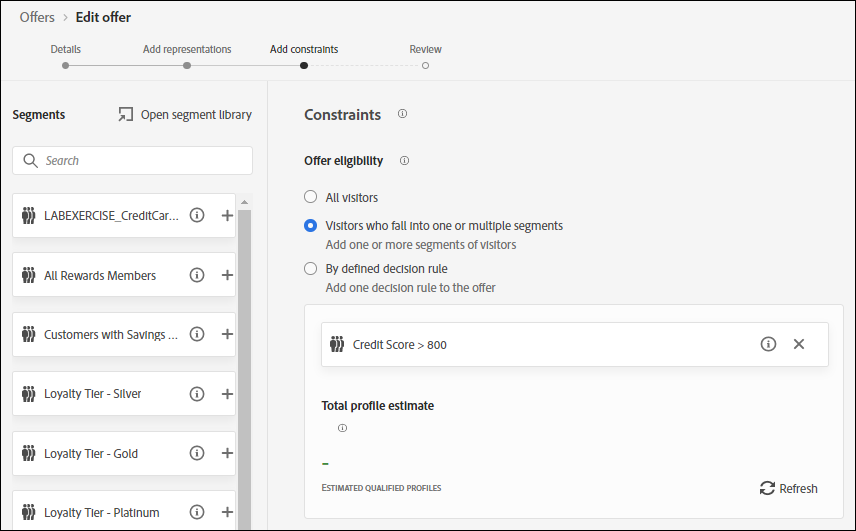
Task: Click people icon of Loyalty Tier - Gold
Action: 28,453
